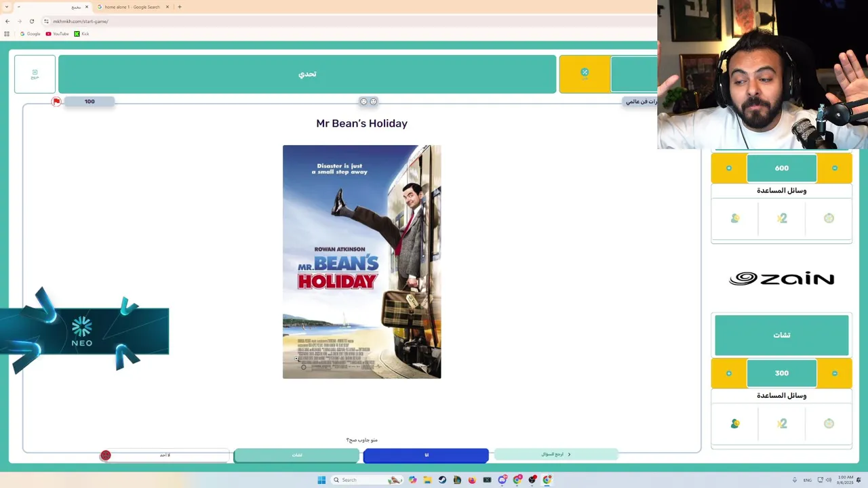Image resolution: width=868 pixels, height=488 pixels.
Task: Click the address bar URL
Action: coord(81,21)
